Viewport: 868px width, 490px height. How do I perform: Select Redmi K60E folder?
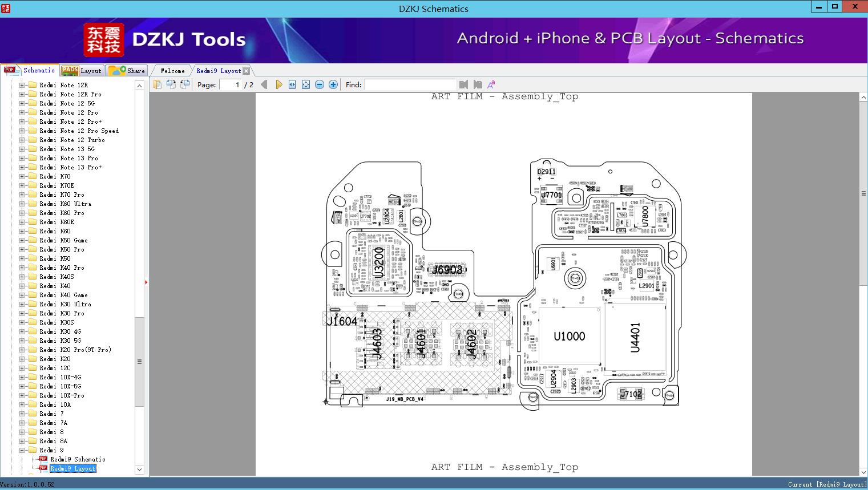56,222
